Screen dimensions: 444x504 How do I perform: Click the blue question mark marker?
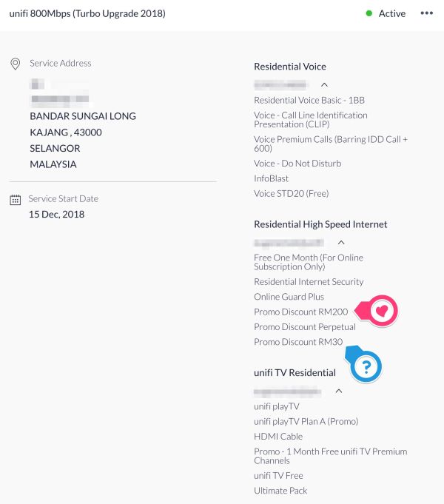[366, 366]
